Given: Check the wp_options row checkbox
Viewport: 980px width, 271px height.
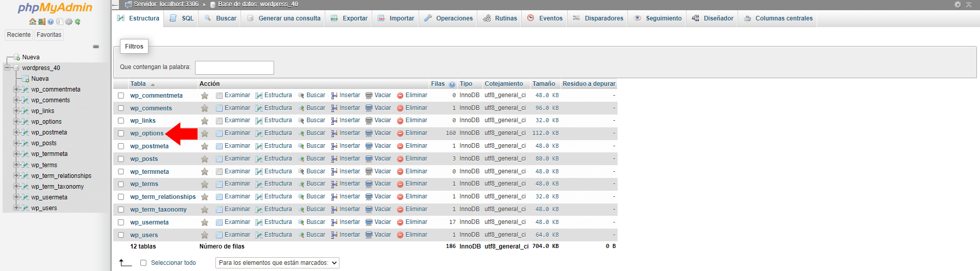Looking at the screenshot, I should coord(121,133).
